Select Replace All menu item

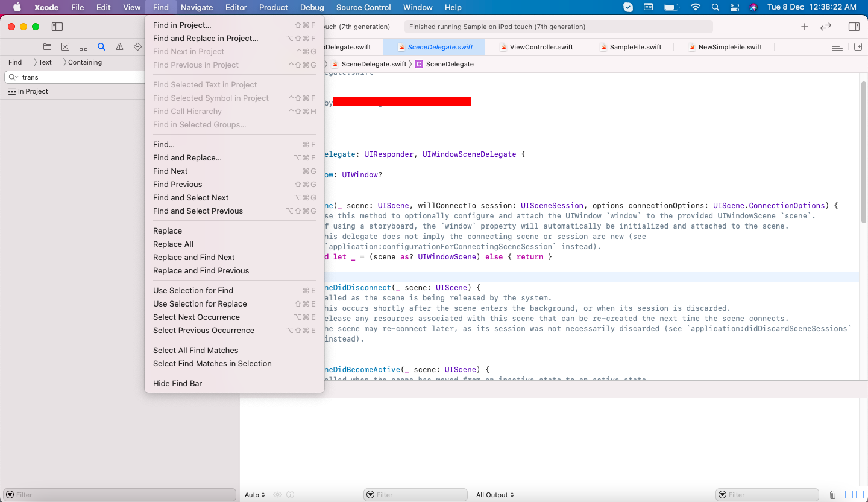coord(234,244)
